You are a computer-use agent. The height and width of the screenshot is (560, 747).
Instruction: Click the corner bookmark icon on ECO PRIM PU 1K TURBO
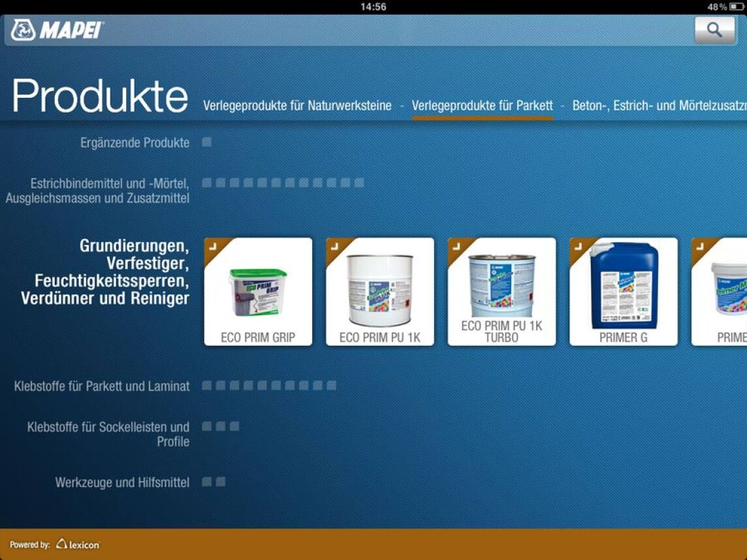coord(456,246)
